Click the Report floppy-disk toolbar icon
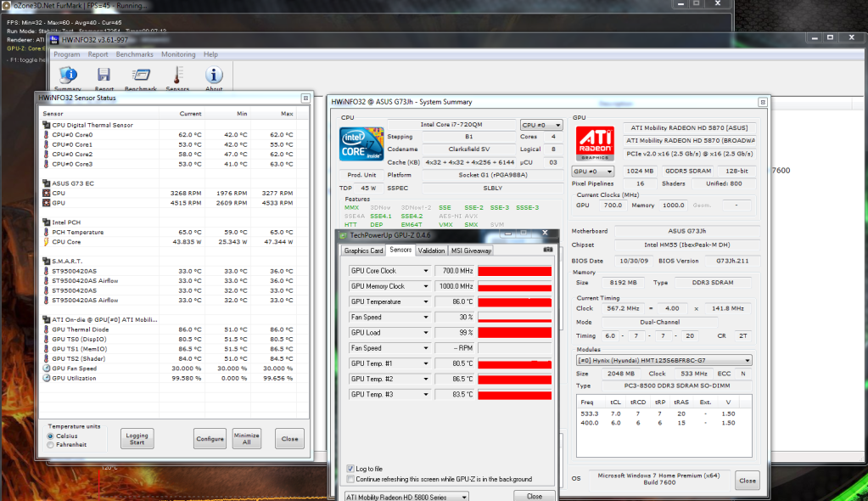868x501 pixels. click(x=104, y=76)
